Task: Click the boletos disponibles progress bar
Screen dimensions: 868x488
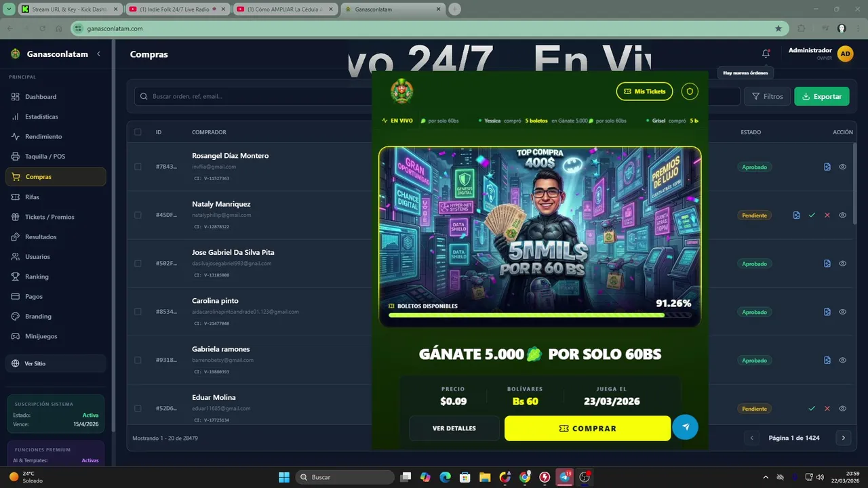Action: coord(539,315)
